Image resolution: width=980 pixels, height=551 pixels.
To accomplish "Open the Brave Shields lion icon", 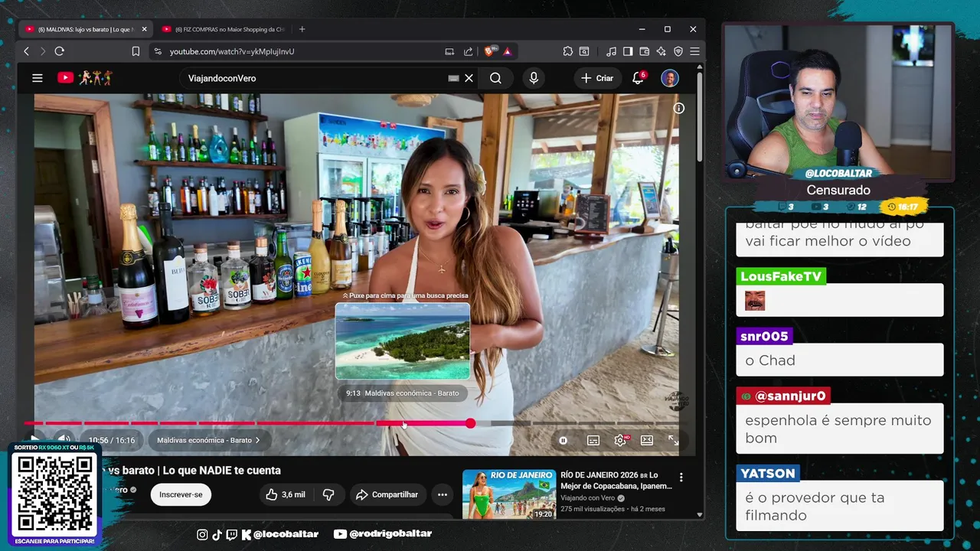I will 490,51.
